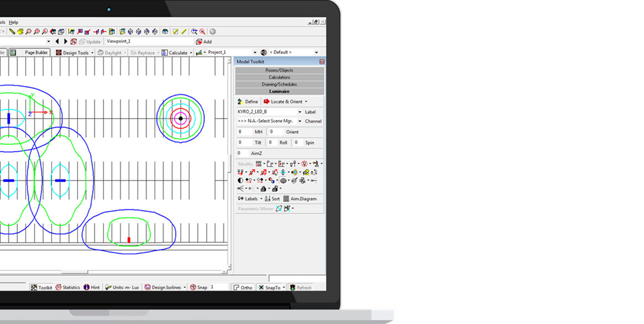Switch to the Calculations tab in Model Toolkit
Viewport: 644px width, 324px height.
(279, 77)
